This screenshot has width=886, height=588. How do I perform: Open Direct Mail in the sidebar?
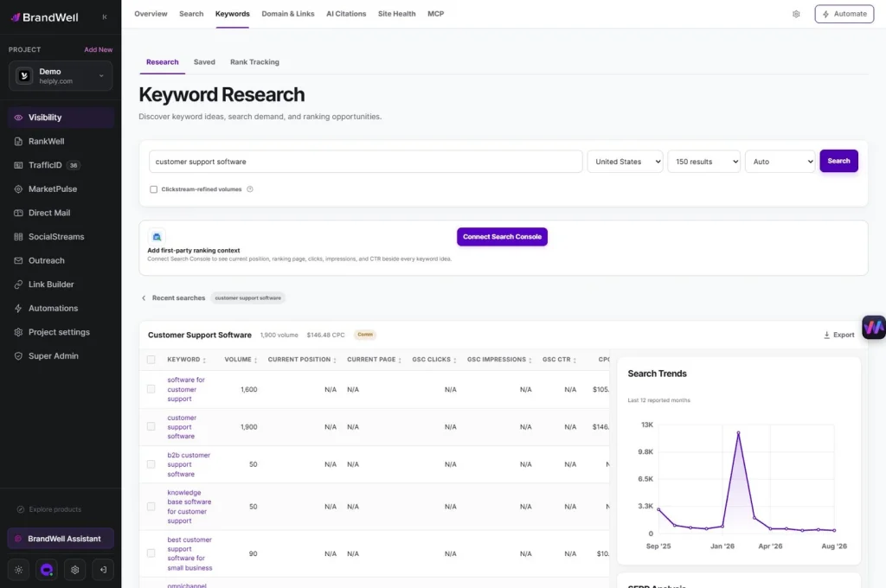point(61,213)
